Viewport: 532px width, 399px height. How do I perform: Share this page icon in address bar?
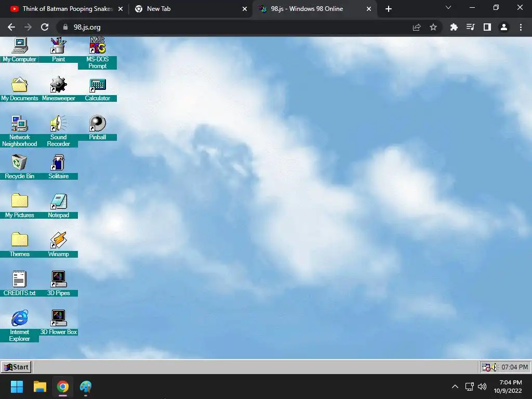417,27
